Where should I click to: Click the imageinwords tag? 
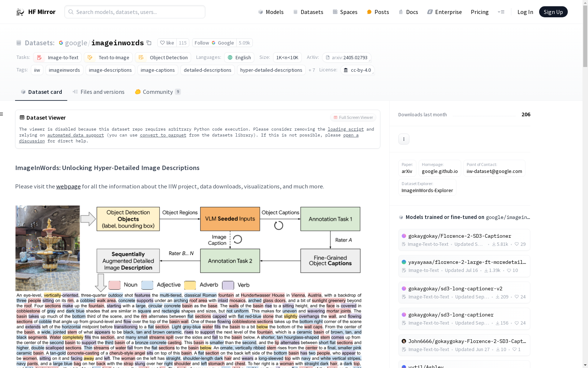(64, 70)
